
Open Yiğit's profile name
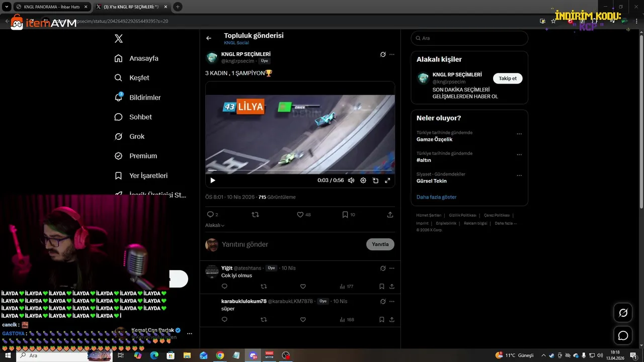coord(227,268)
